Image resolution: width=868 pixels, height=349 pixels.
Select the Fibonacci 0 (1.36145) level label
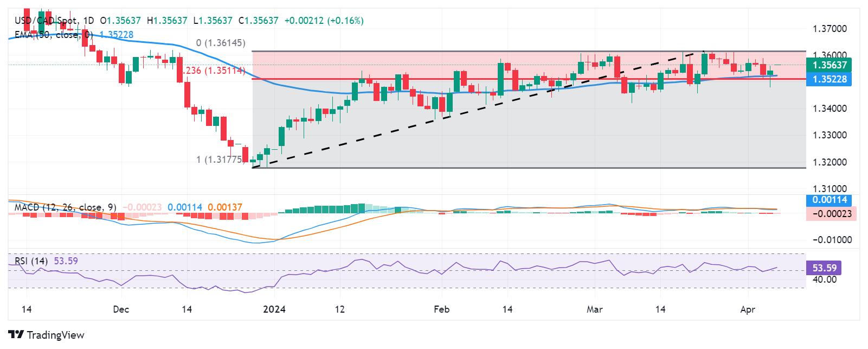[x=221, y=43]
